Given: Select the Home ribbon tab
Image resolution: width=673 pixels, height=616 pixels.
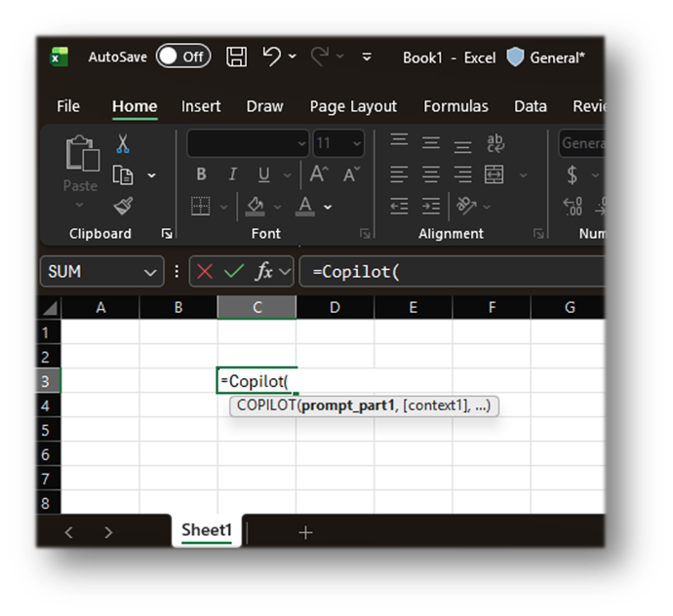Looking at the screenshot, I should pos(135,106).
